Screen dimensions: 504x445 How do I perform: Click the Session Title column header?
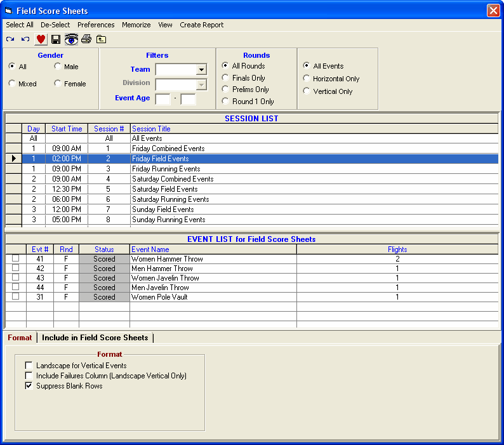pos(314,129)
